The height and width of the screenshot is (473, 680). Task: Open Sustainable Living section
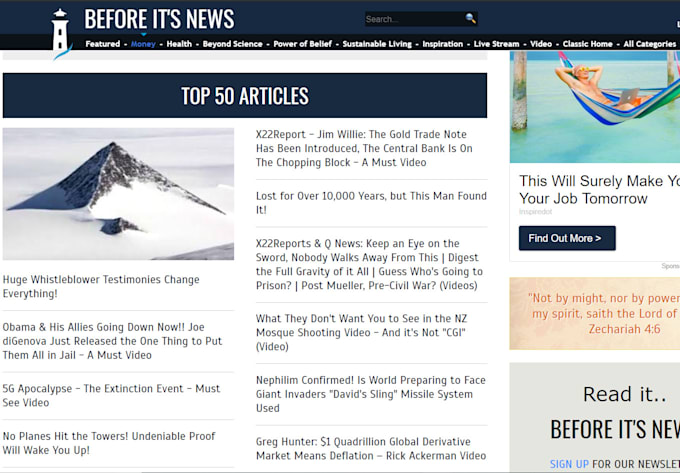coord(377,44)
